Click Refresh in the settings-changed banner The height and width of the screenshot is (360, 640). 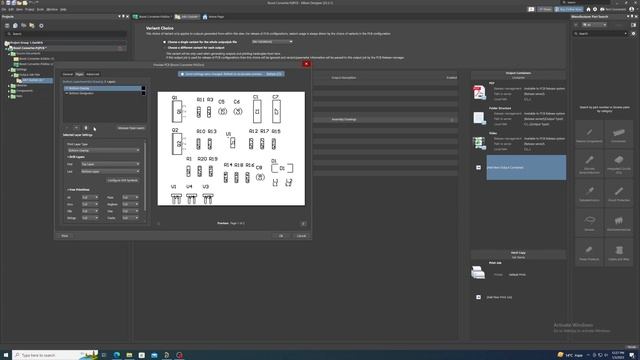pyautogui.click(x=274, y=74)
